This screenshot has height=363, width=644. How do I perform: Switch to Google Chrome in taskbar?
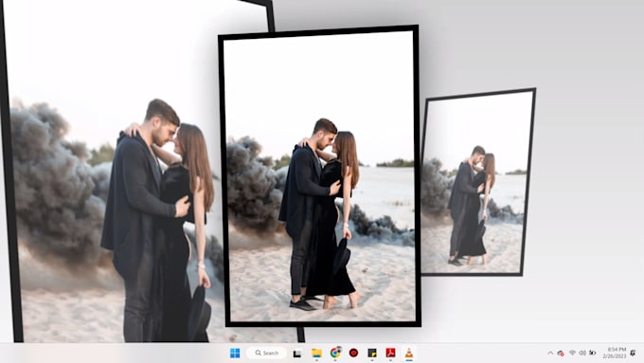tap(335, 353)
